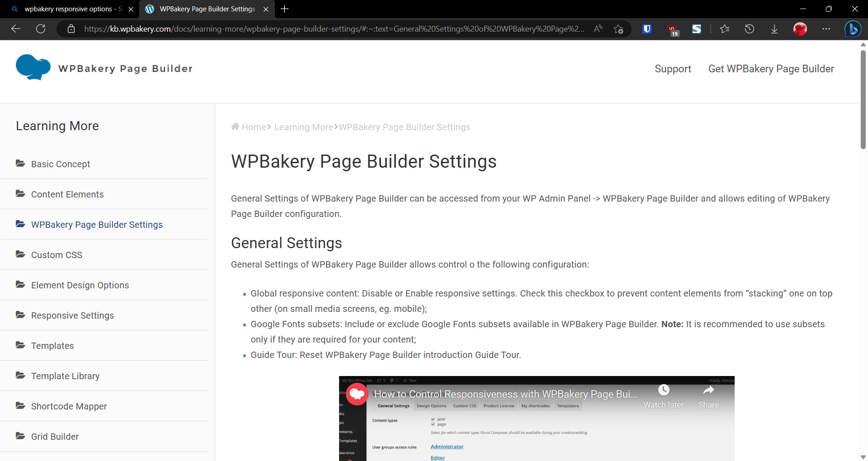
Task: Open Get WPBakery Page Builder link
Action: (771, 69)
